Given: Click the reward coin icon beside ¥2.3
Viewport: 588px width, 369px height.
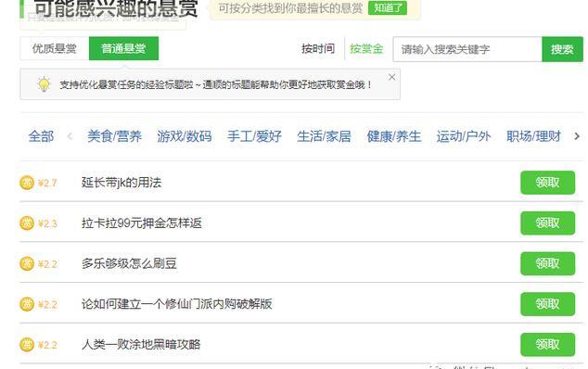Looking at the screenshot, I should 27,223.
